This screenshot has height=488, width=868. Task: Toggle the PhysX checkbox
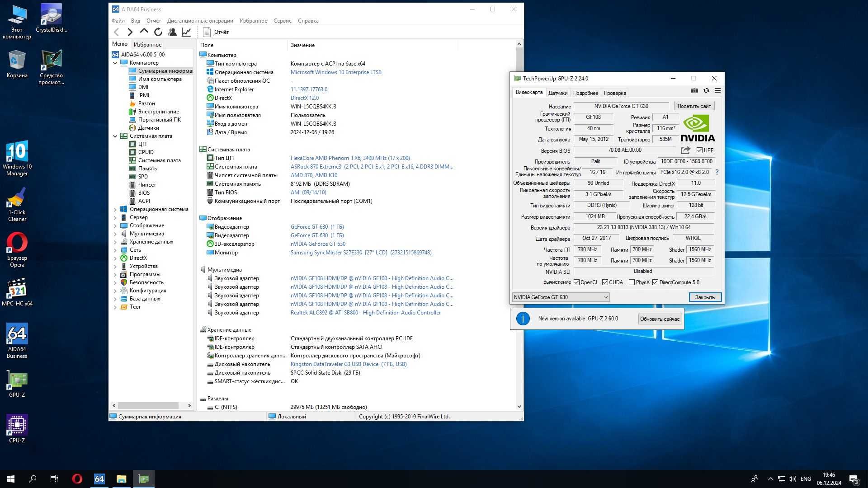tap(632, 282)
